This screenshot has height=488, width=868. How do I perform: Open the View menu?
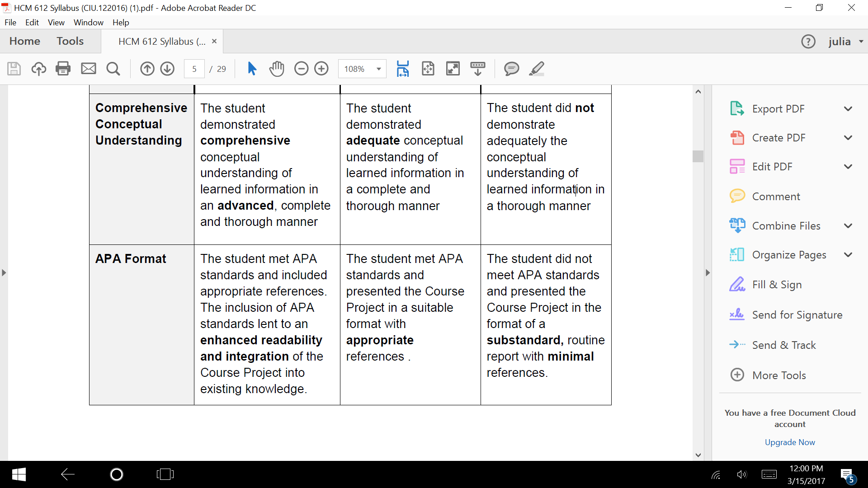(56, 22)
